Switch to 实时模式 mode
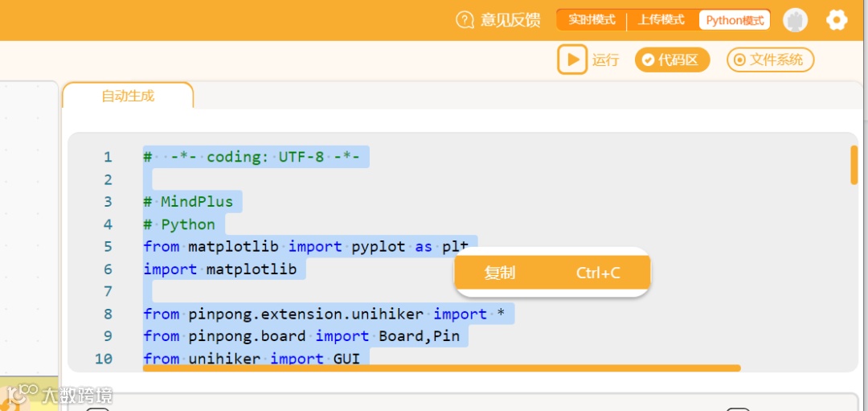 [592, 20]
